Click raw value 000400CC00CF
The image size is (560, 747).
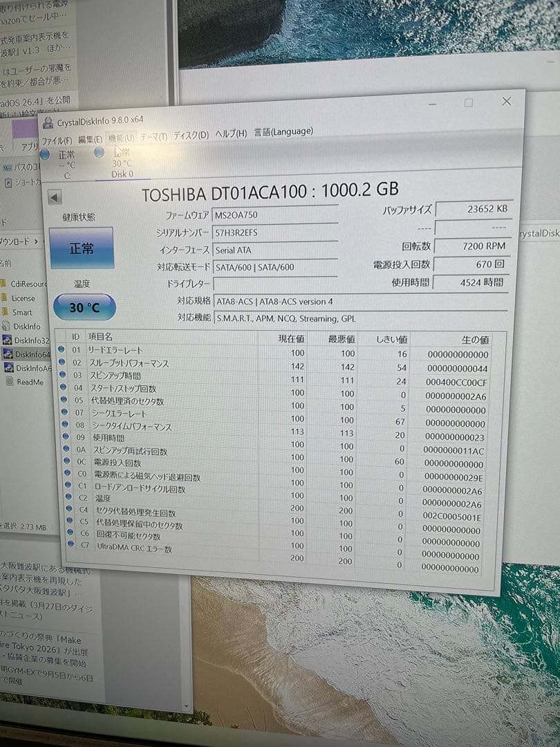(456, 382)
